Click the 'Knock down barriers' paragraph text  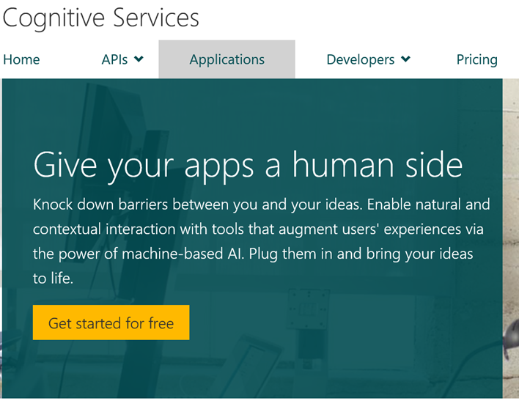tap(262, 241)
